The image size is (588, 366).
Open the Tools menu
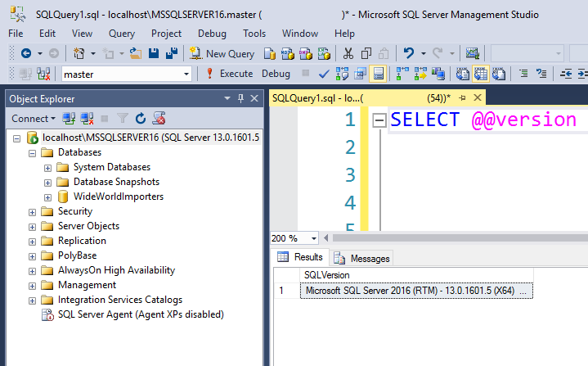coord(254,34)
